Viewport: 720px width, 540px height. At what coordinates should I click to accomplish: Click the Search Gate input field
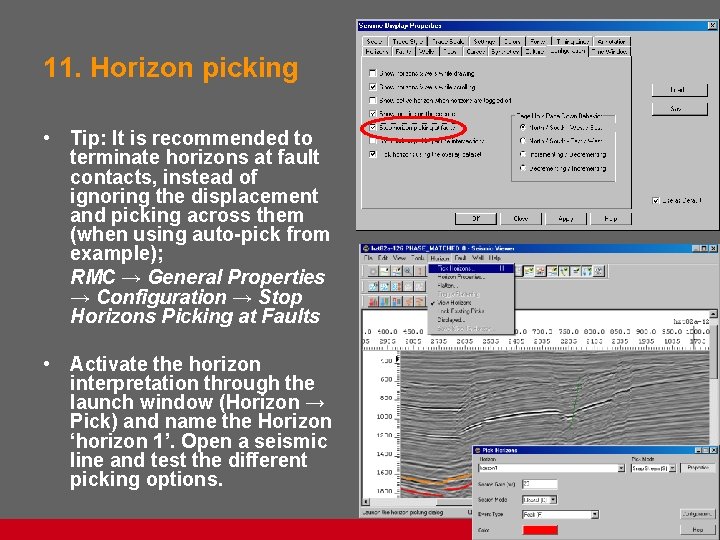pos(540,484)
